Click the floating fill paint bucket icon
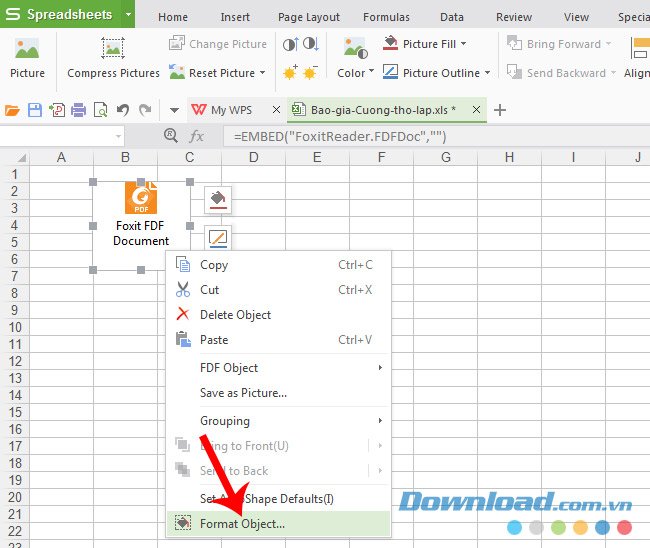Screen dimensions: 650x548 click(218, 200)
